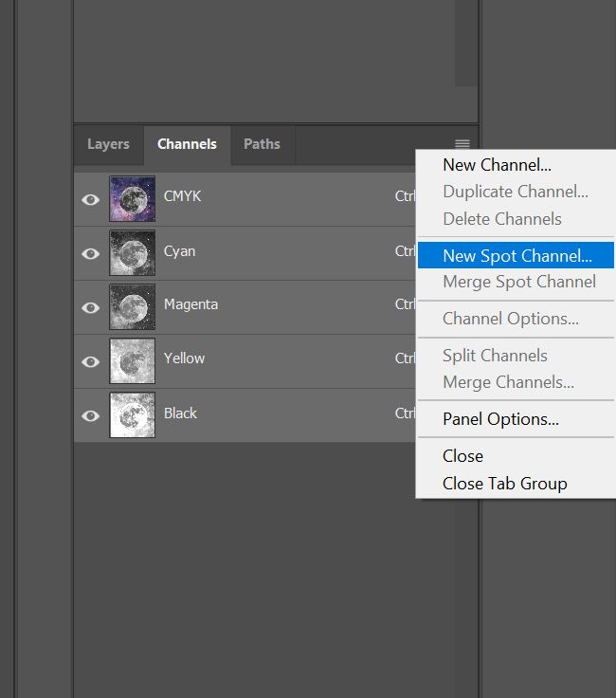Hide the CMYK composite channel eye
Screen dimensions: 616x698
point(91,199)
